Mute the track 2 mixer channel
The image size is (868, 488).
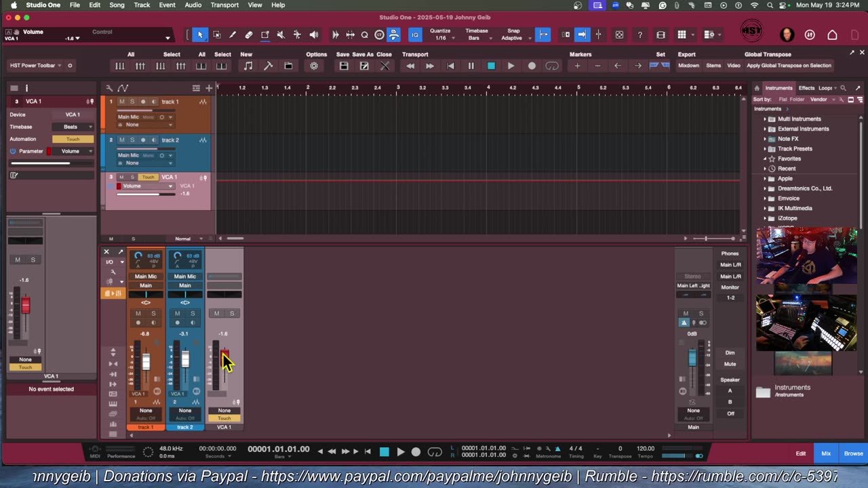tap(177, 313)
